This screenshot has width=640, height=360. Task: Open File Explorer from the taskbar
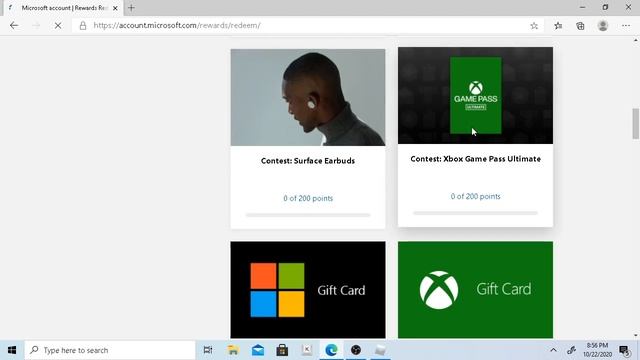[x=233, y=350]
